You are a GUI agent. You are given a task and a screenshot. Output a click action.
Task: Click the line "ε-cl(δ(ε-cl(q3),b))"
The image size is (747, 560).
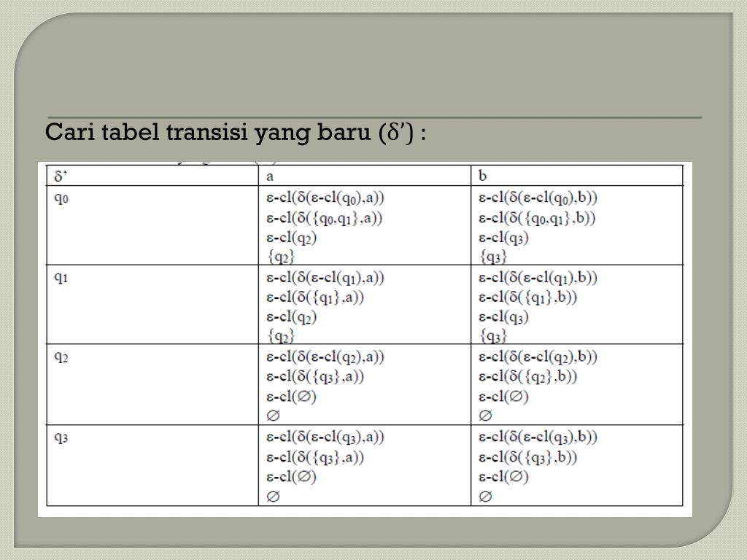538,437
